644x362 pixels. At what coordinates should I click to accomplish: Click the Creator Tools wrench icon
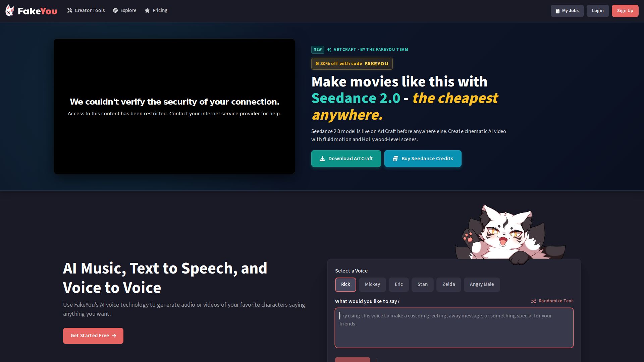(70, 10)
